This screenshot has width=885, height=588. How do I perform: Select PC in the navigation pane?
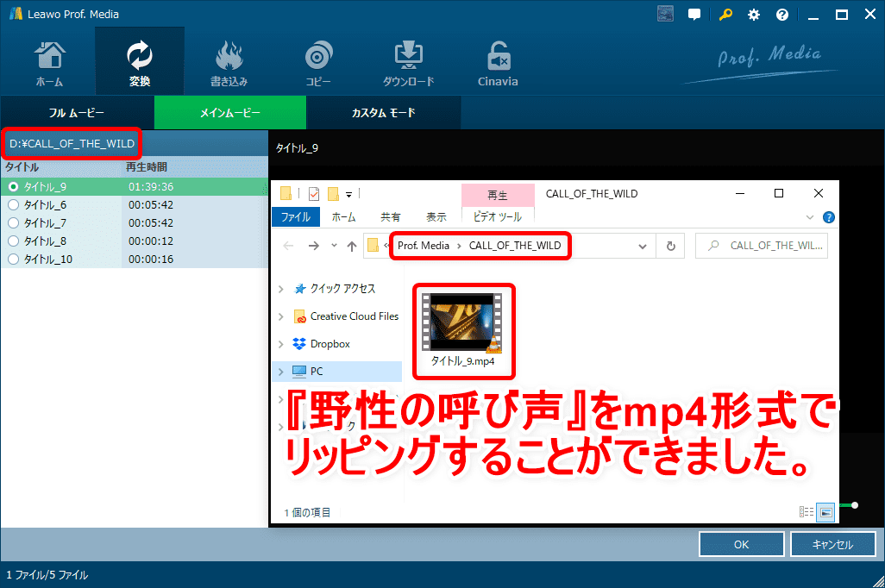(316, 372)
